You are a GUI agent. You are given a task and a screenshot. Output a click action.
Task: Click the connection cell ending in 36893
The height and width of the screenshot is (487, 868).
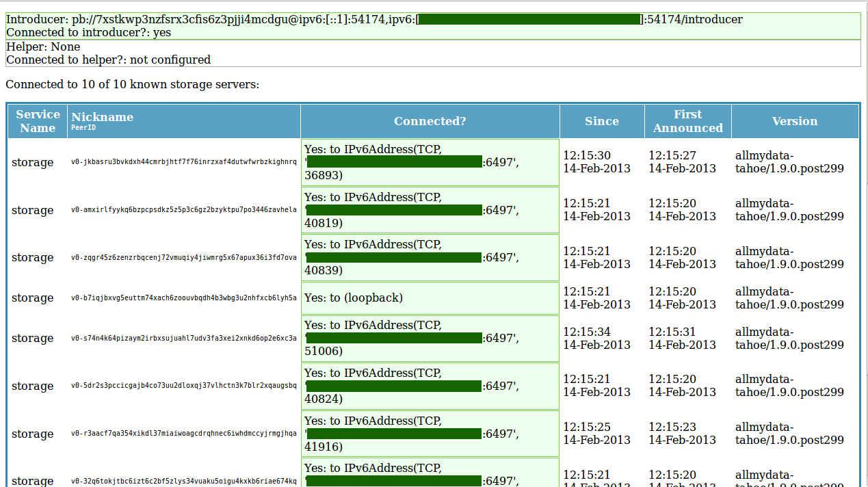click(430, 162)
